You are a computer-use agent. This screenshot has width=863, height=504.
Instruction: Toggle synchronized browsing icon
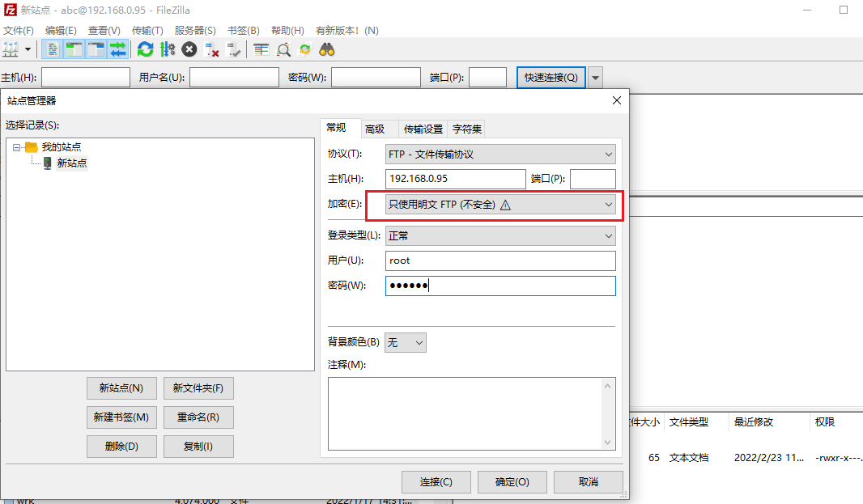[x=304, y=49]
